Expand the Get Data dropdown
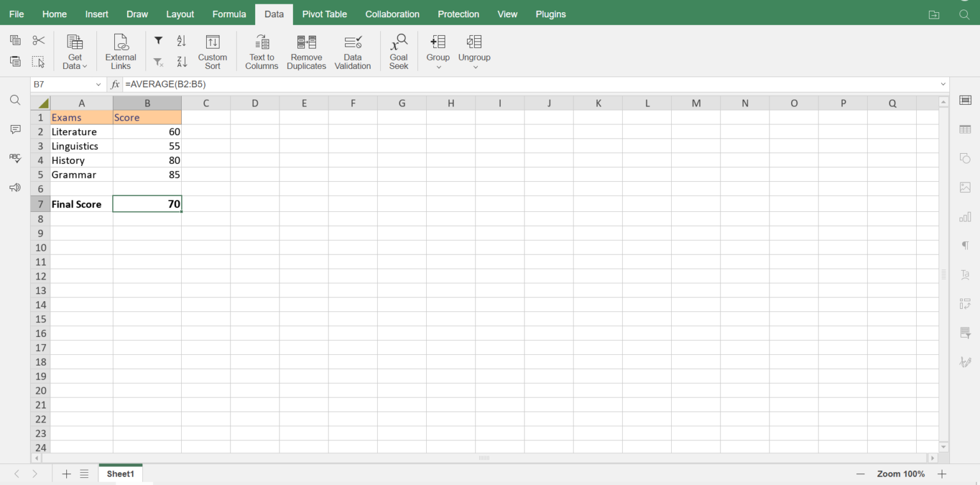980x485 pixels. coord(75,52)
